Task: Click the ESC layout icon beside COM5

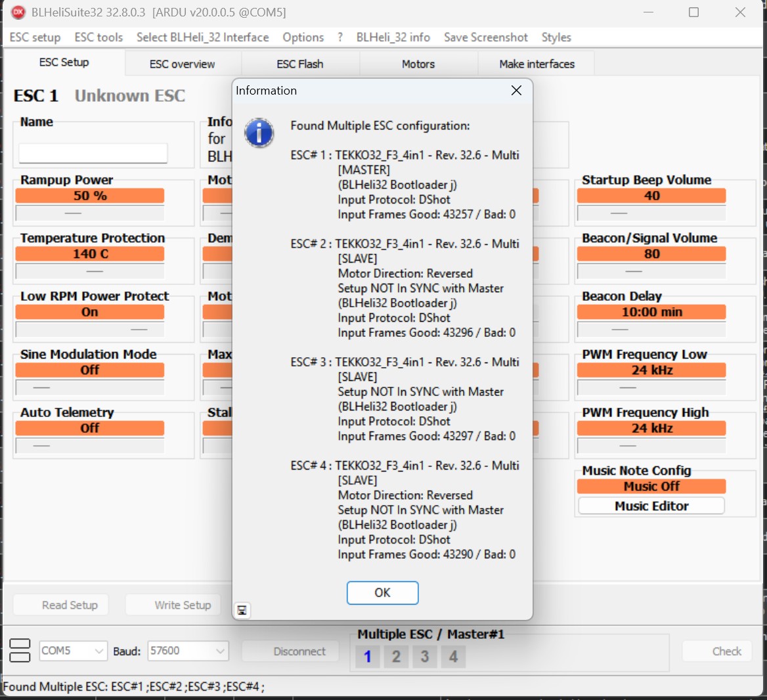Action: tap(20, 651)
